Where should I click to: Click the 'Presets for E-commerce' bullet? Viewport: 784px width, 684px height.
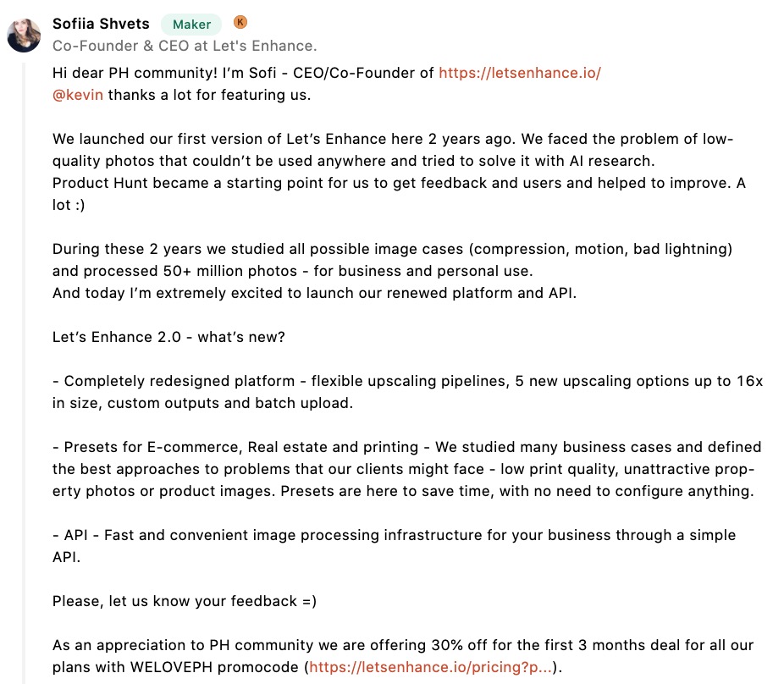[407, 469]
